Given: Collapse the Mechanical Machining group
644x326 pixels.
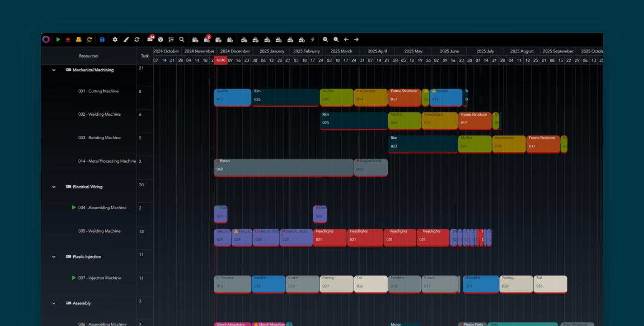Looking at the screenshot, I should (54, 70).
